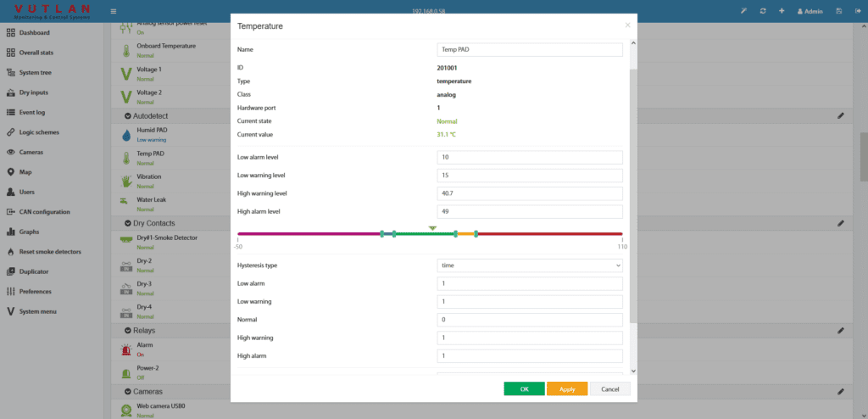The image size is (868, 419).
Task: Click the High alarm hysteresis time field
Action: tap(530, 356)
